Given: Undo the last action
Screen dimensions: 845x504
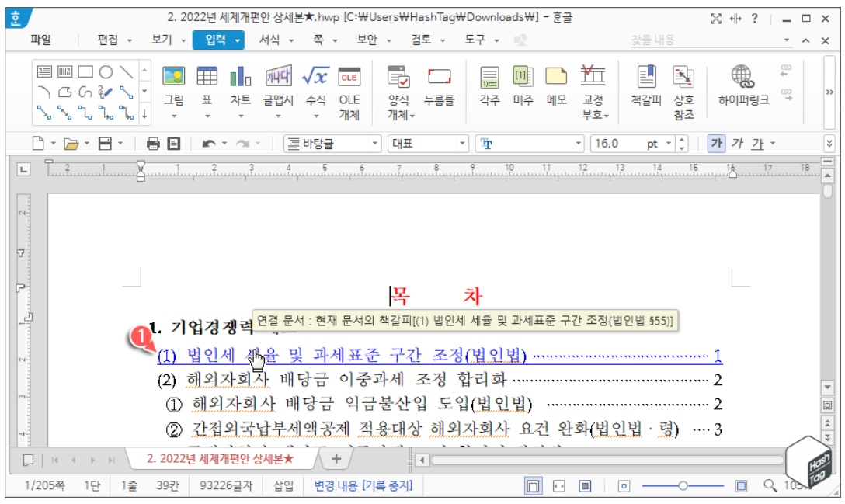Looking at the screenshot, I should coord(209,144).
